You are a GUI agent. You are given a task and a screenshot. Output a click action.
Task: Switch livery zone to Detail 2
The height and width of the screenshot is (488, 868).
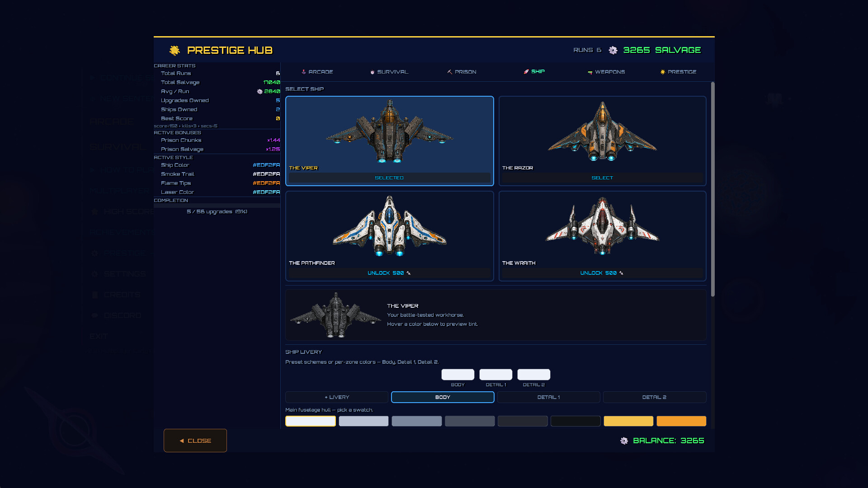(655, 397)
